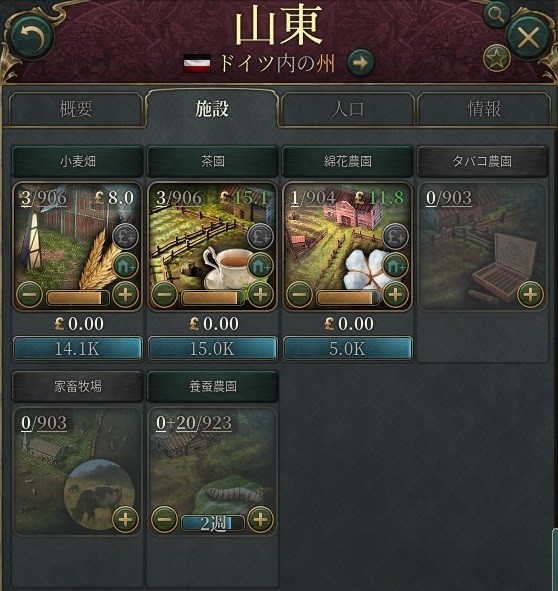The image size is (558, 591).
Task: Click the arrow next to ドイツ内の州
Action: coord(361,63)
